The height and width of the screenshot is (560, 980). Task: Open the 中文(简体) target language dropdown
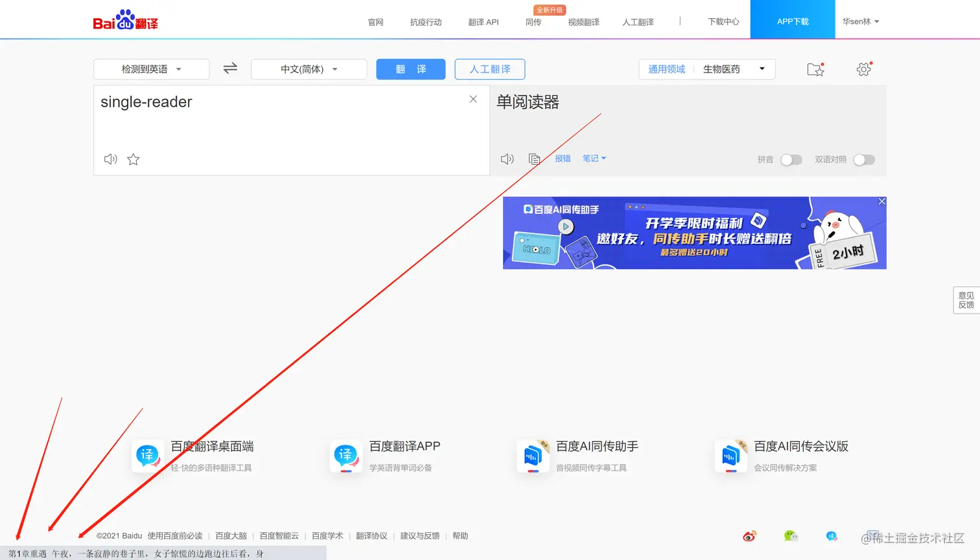(x=309, y=69)
